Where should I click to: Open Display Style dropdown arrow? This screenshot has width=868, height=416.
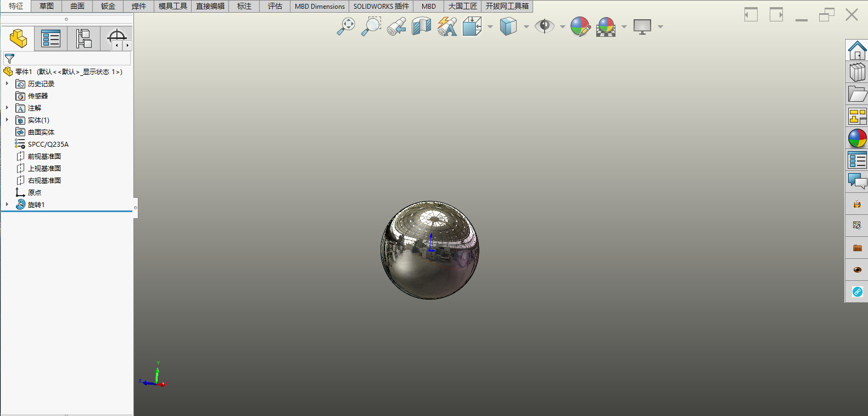pyautogui.click(x=527, y=26)
